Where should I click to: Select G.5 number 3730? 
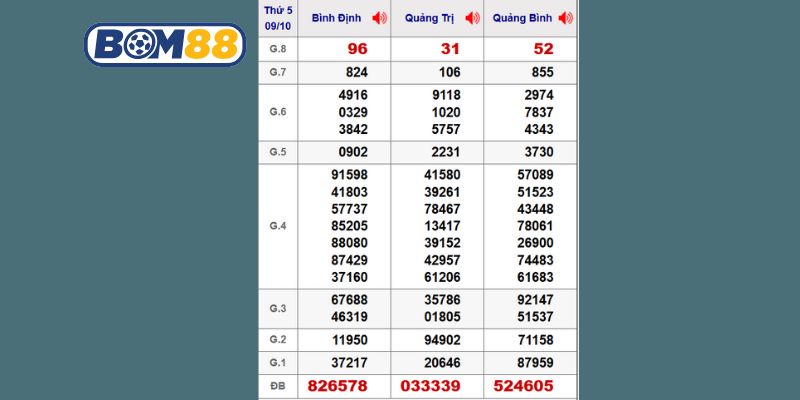click(539, 152)
